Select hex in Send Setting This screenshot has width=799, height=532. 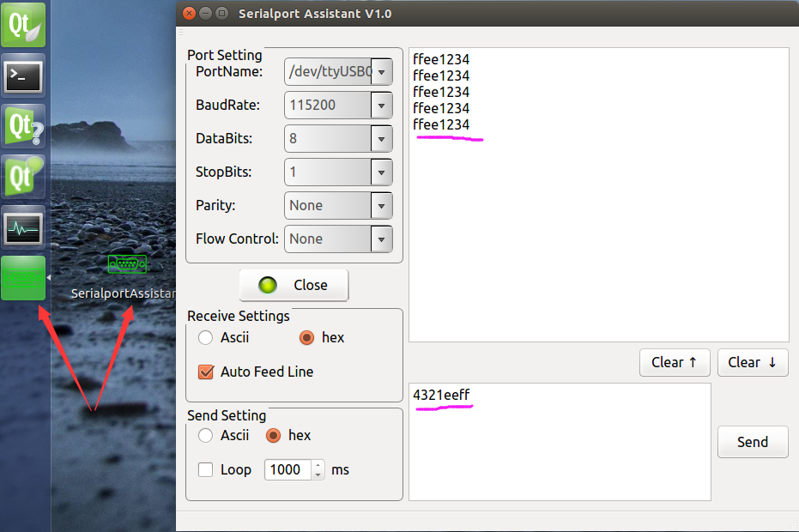273,435
